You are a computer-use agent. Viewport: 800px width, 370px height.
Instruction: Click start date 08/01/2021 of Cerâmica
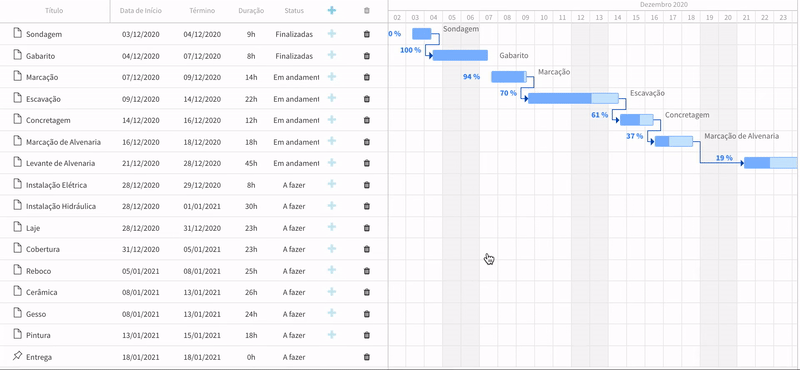coord(141,292)
